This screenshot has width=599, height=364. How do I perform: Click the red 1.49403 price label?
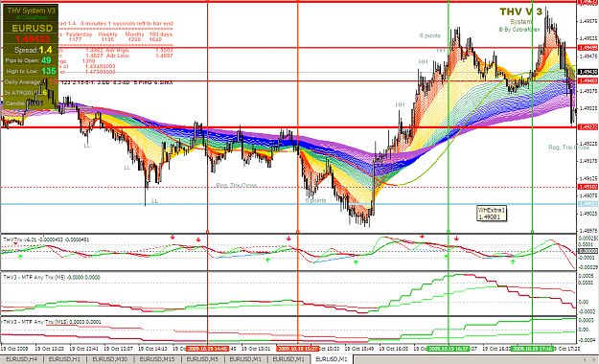(x=587, y=81)
